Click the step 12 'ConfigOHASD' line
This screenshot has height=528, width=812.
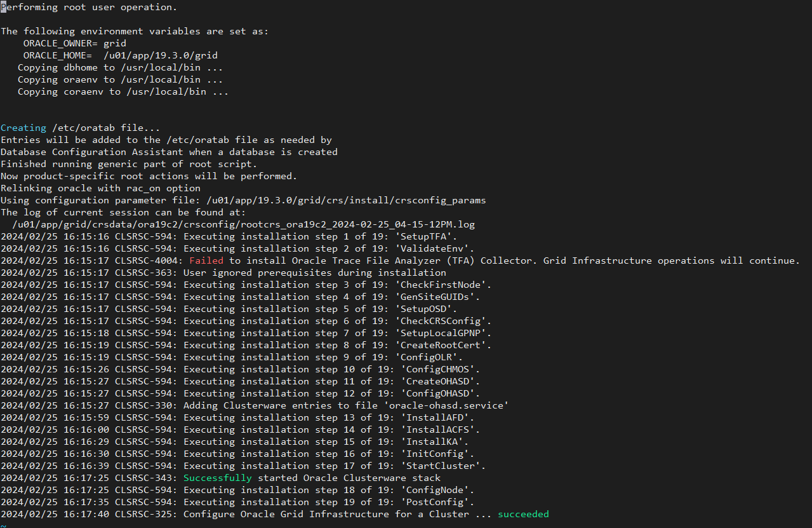click(241, 393)
